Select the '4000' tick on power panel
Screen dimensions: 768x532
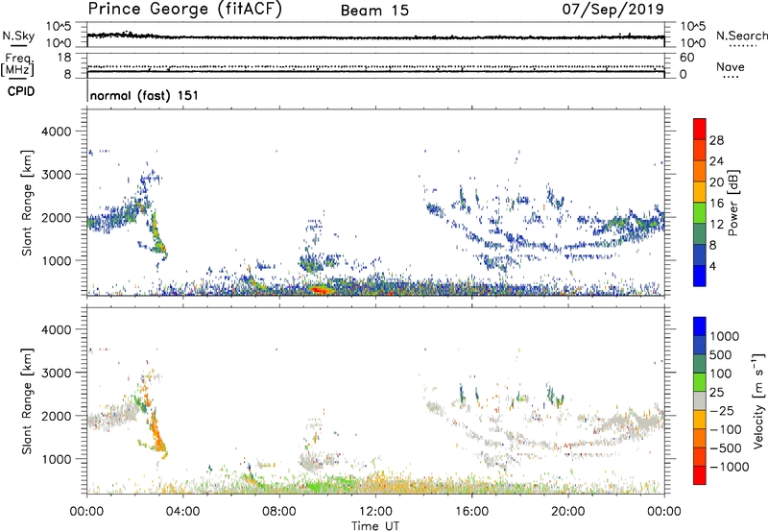coord(57,132)
